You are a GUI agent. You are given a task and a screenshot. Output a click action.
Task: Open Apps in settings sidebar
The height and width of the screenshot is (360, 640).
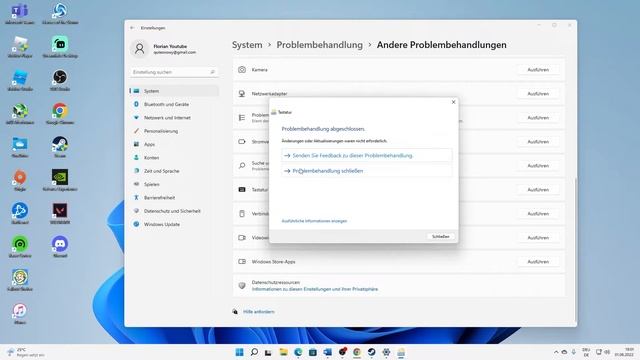tap(174, 144)
